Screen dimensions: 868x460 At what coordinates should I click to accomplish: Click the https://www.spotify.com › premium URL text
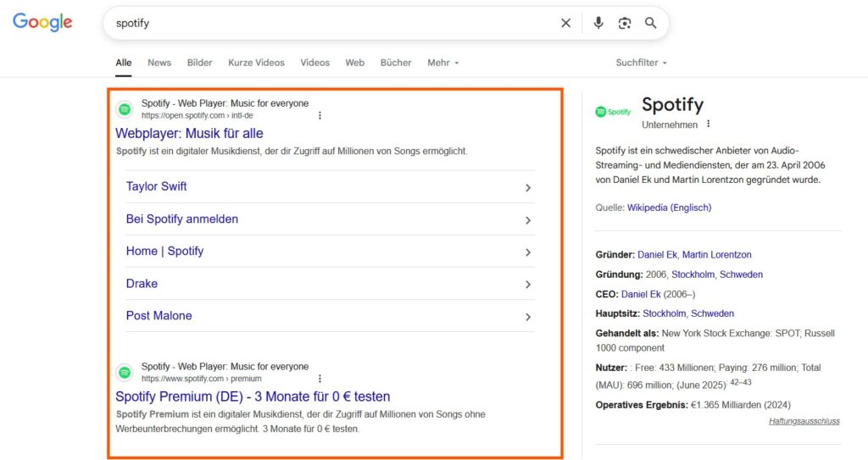click(x=202, y=379)
